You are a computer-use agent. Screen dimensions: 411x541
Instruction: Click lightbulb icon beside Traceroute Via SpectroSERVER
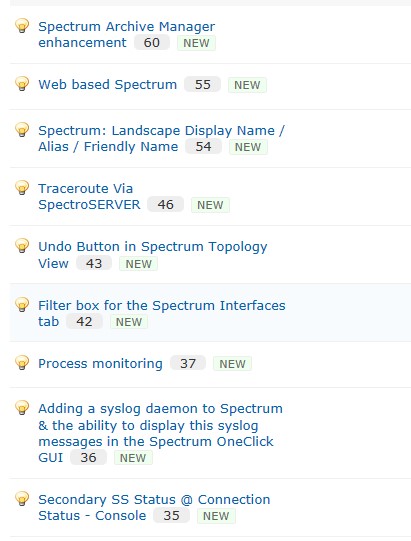pos(22,187)
